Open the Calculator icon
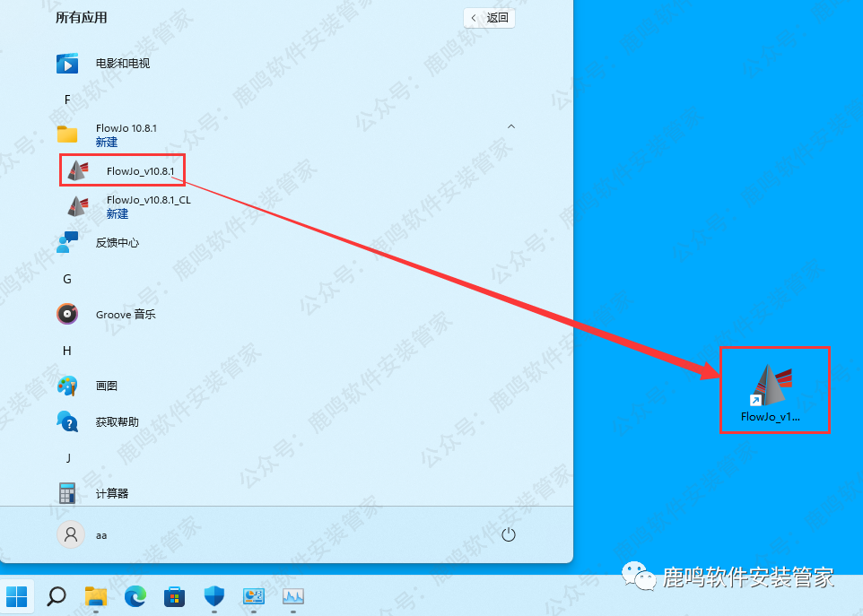 (x=67, y=493)
